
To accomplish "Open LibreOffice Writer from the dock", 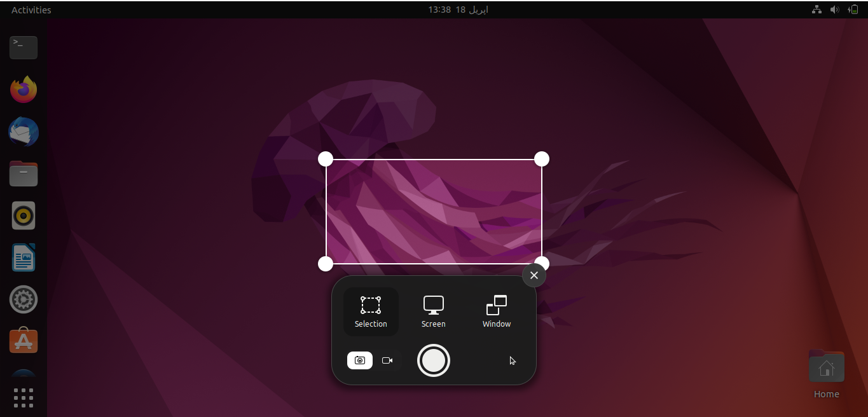I will coord(24,257).
